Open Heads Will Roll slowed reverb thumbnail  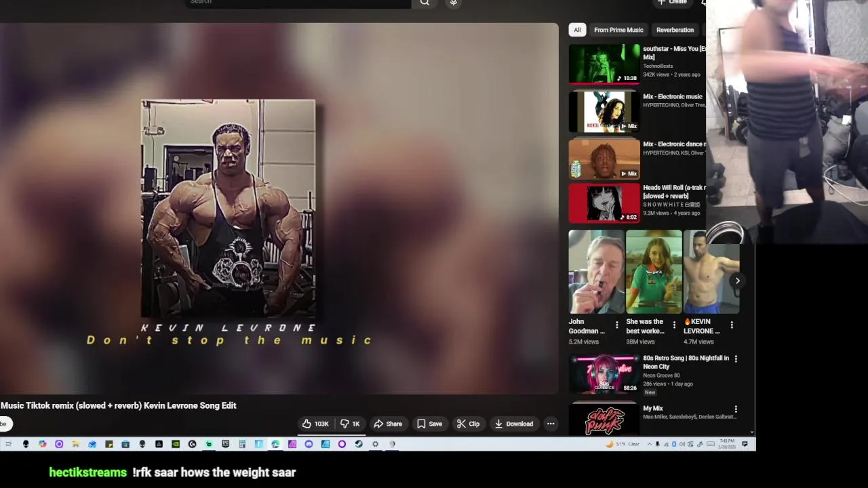[x=604, y=203]
